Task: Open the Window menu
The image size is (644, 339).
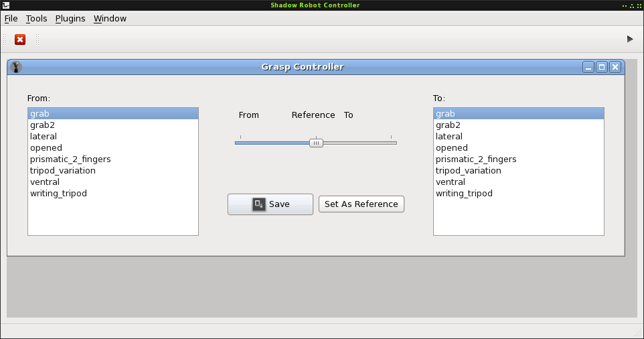Action: point(110,19)
